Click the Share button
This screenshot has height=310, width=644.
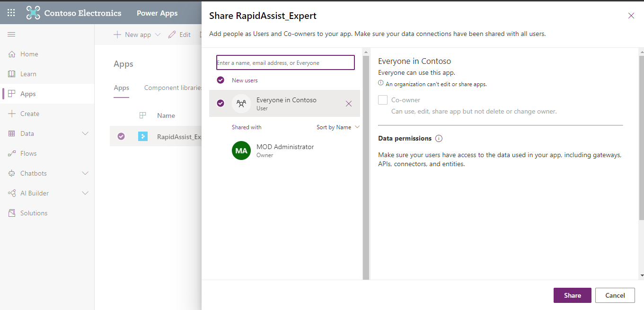click(573, 295)
